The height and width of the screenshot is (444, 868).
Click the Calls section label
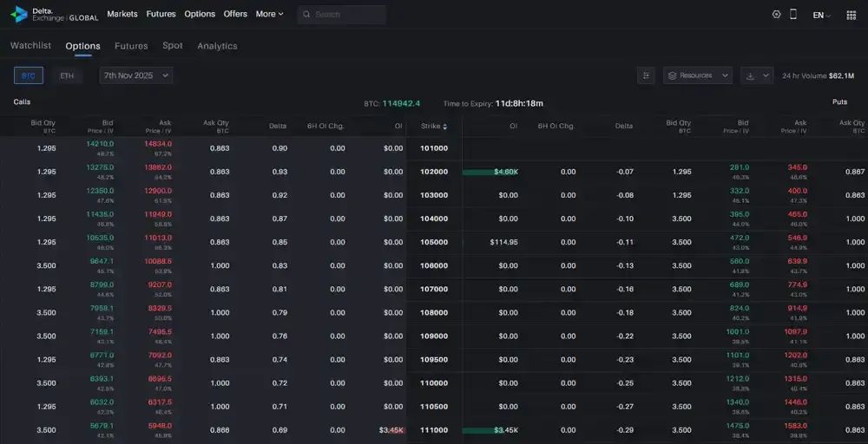click(x=23, y=102)
